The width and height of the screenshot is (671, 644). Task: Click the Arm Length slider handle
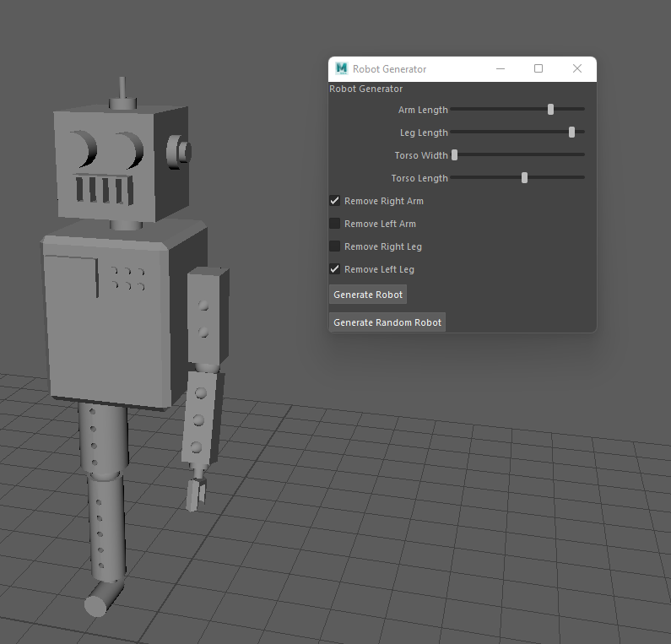point(551,110)
